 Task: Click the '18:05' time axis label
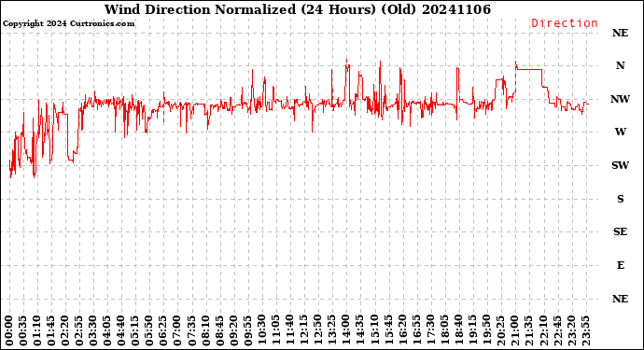coord(444,330)
